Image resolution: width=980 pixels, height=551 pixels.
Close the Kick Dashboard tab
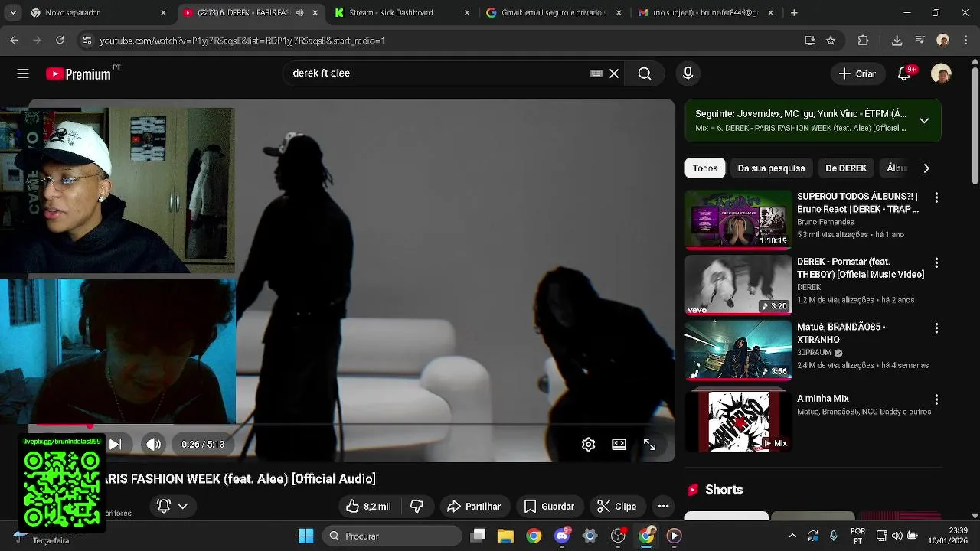(466, 13)
